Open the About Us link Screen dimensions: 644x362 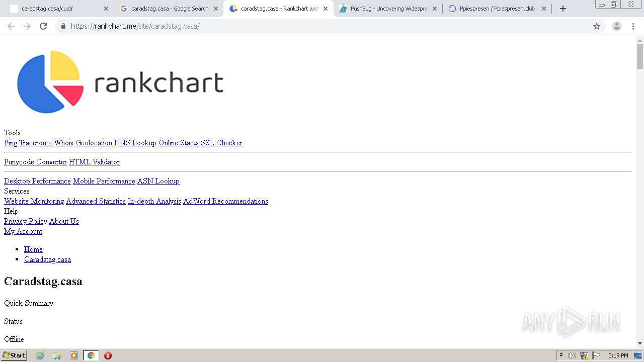pos(64,221)
